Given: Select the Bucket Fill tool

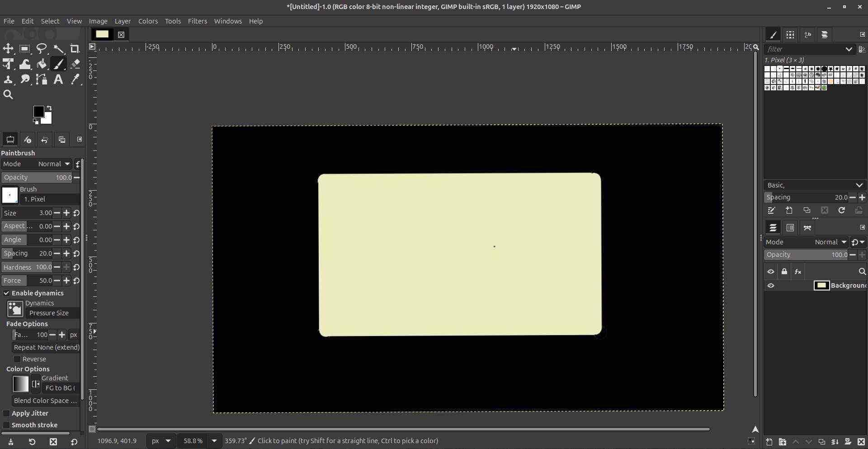Looking at the screenshot, I should click(42, 64).
